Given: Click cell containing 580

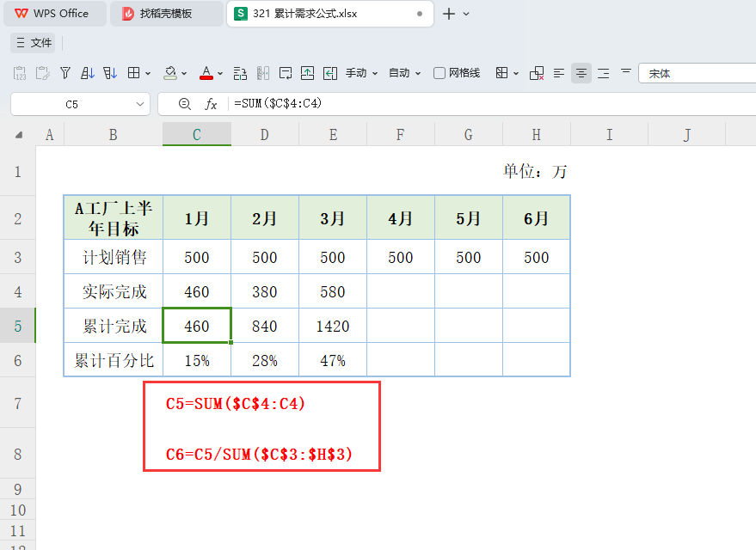Looking at the screenshot, I should pos(333,292).
